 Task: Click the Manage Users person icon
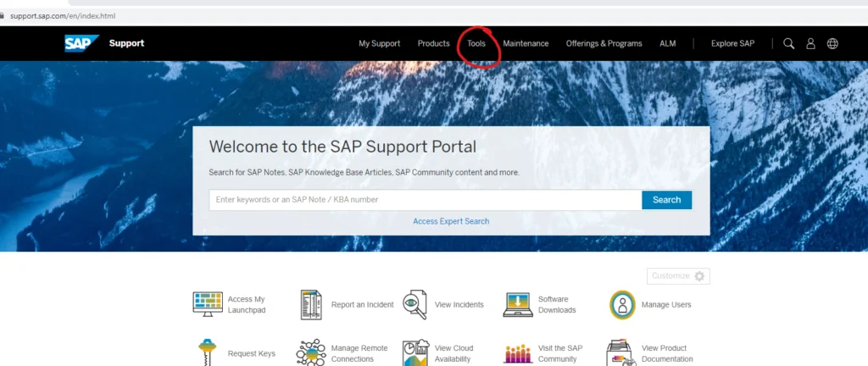622,305
